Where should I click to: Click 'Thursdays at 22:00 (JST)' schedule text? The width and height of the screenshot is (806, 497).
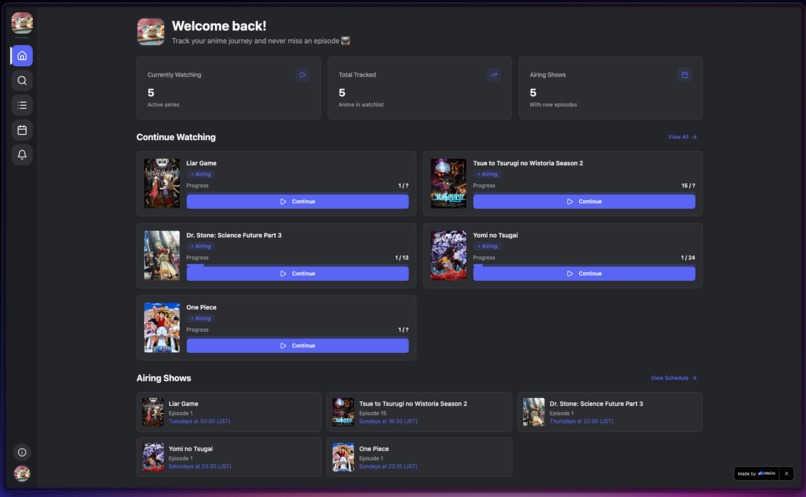[581, 421]
